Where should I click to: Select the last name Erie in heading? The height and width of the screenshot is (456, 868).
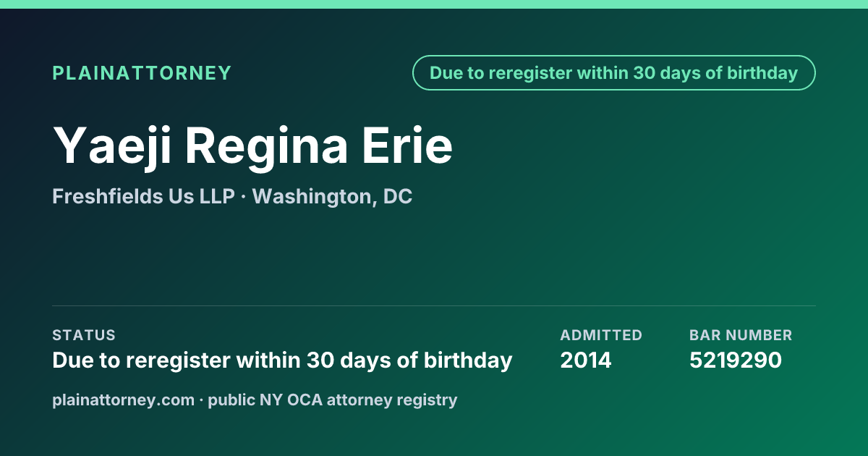409,145
